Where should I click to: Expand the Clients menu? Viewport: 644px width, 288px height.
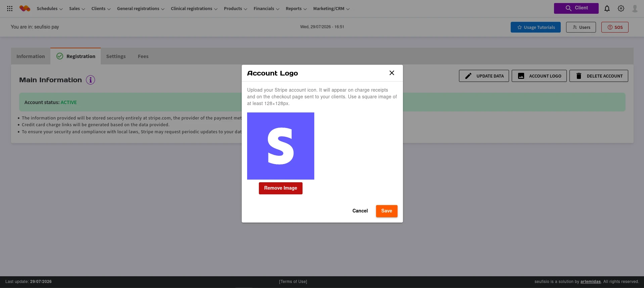pyautogui.click(x=101, y=9)
